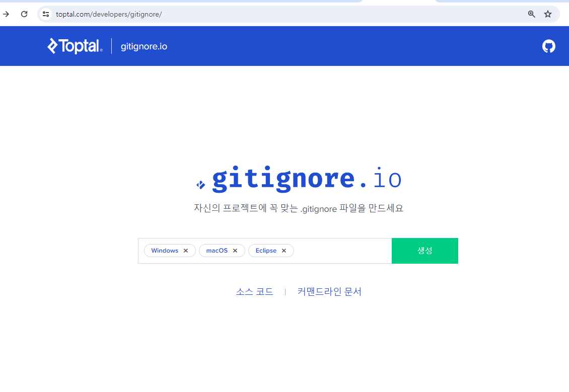
Task: Remove the Windows tag with its X
Action: click(186, 251)
